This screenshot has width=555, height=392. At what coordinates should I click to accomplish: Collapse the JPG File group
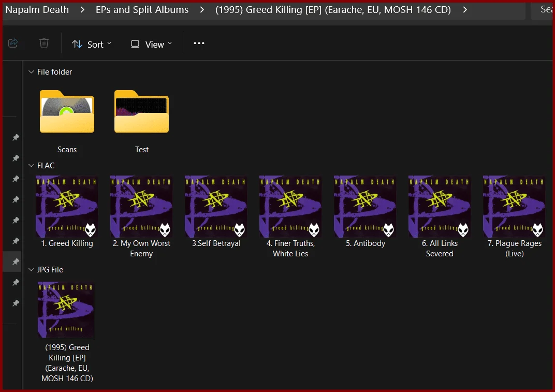coord(31,269)
